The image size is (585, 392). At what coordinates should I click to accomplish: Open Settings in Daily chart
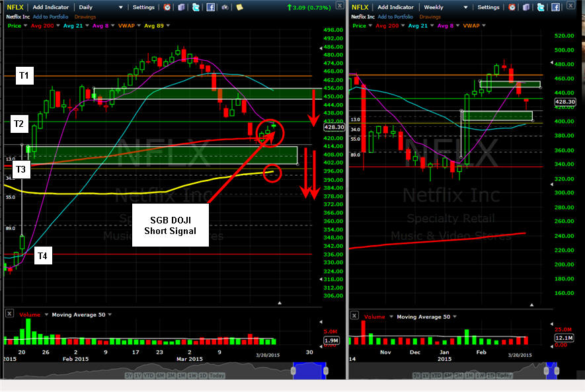click(x=143, y=7)
